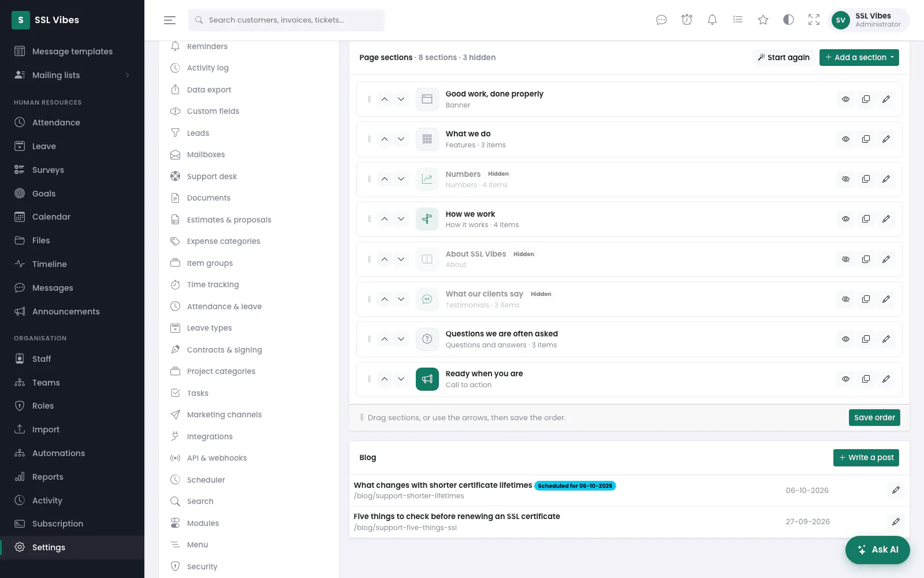Viewport: 924px width, 578px height.
Task: Show the hidden 'About SSL Vibes' section
Action: pyautogui.click(x=845, y=260)
